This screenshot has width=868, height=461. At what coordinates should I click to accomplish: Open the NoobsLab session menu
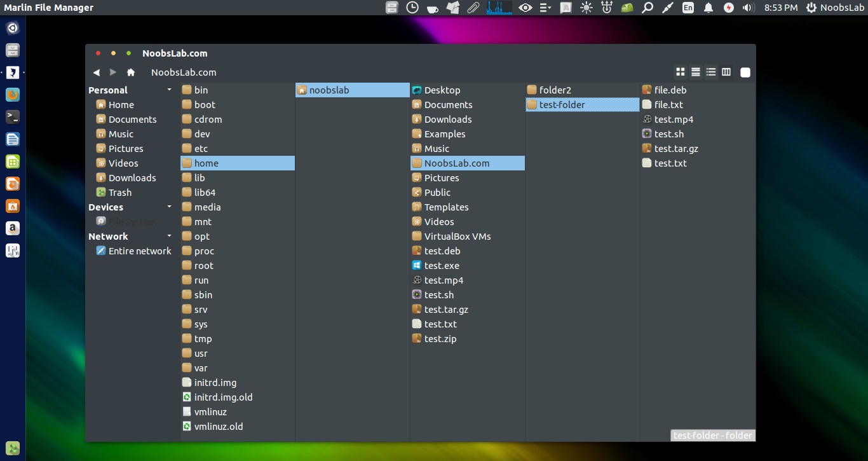(x=835, y=8)
